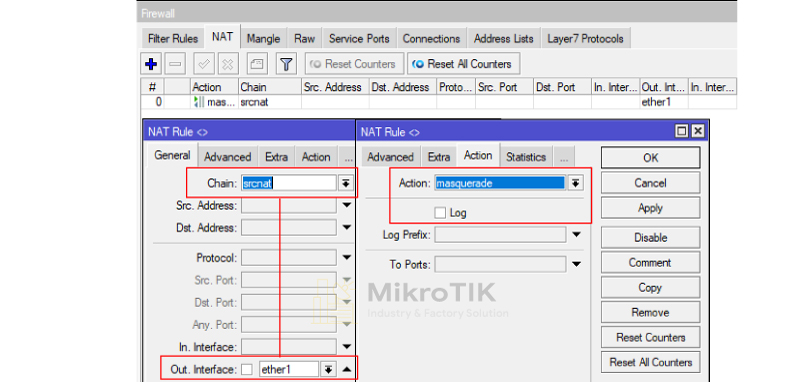800x382 pixels.
Task: Open comment icon in Firewall toolbar
Action: coord(257,64)
